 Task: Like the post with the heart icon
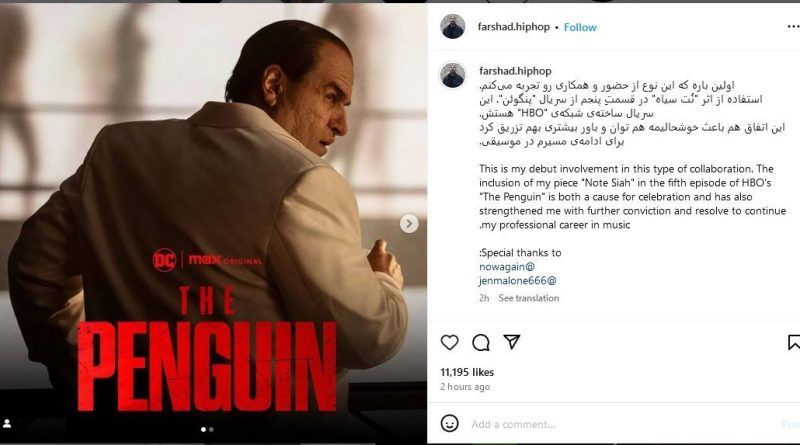tap(449, 342)
